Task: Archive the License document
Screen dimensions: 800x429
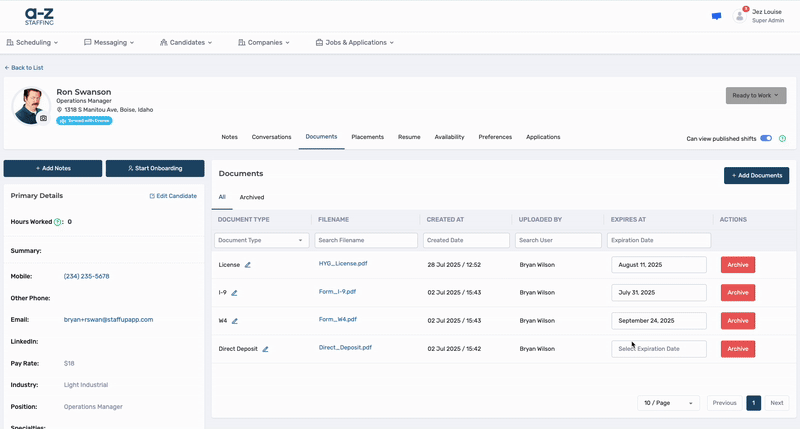Action: click(x=738, y=265)
